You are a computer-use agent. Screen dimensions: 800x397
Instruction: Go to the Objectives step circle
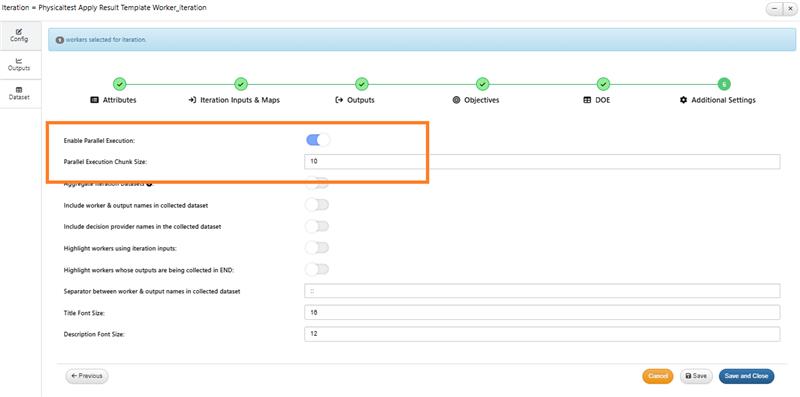pyautogui.click(x=482, y=84)
